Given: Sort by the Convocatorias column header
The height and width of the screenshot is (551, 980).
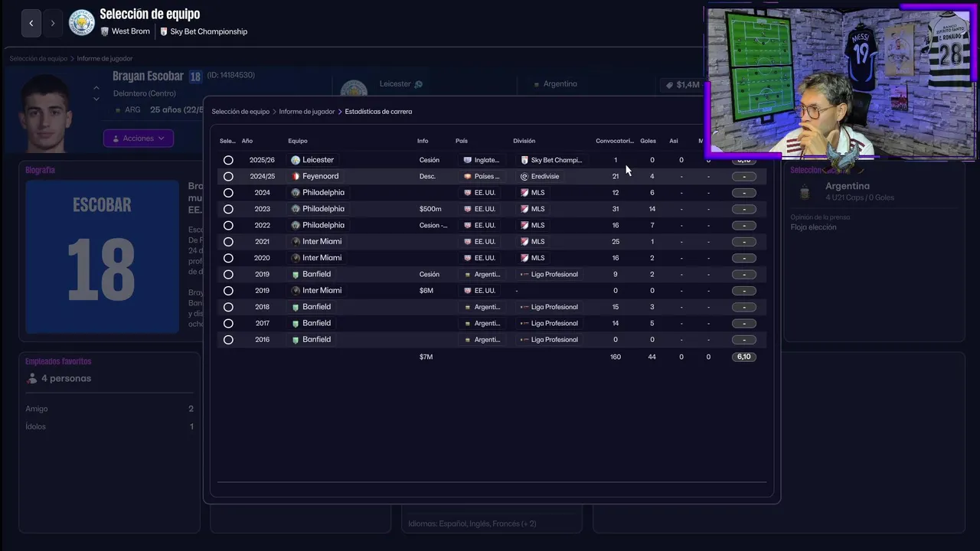Looking at the screenshot, I should [615, 141].
